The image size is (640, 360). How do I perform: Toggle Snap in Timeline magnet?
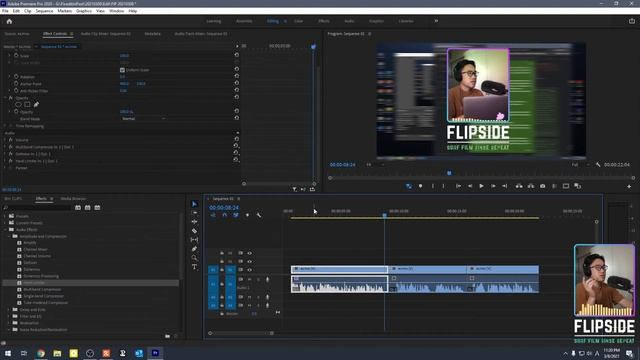pyautogui.click(x=224, y=215)
